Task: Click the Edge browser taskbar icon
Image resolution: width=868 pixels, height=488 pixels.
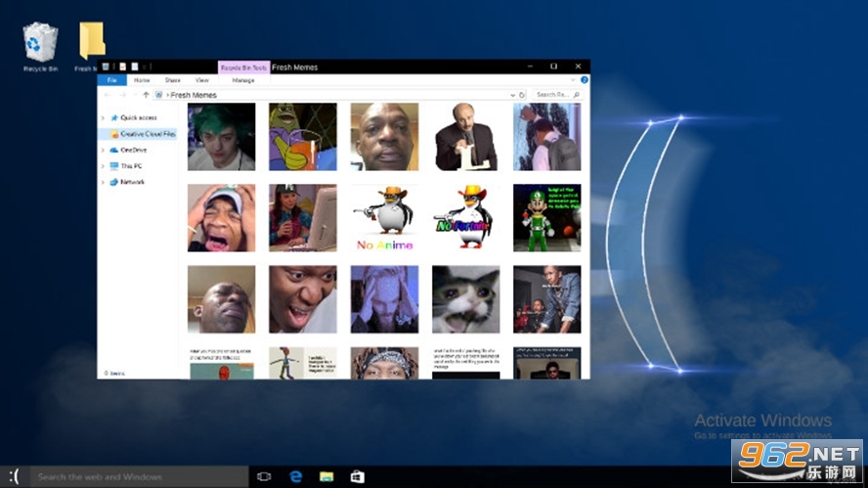Action: pos(294,476)
